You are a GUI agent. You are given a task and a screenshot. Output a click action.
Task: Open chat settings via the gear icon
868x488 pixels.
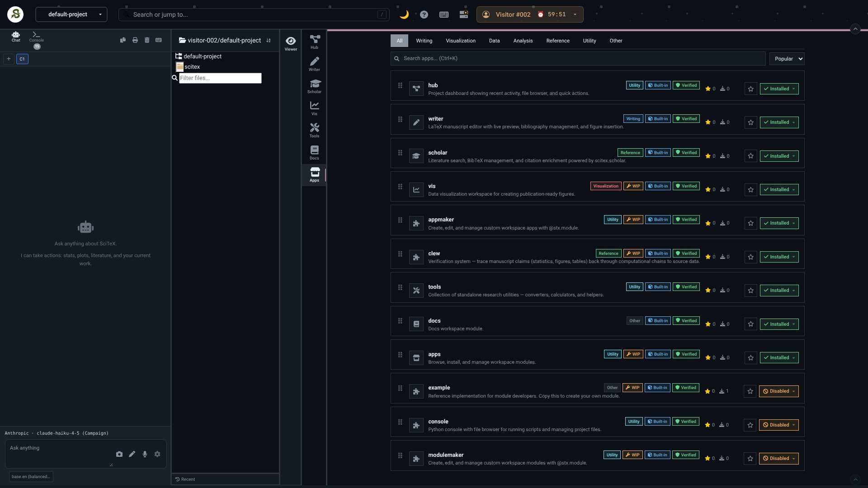[157, 454]
